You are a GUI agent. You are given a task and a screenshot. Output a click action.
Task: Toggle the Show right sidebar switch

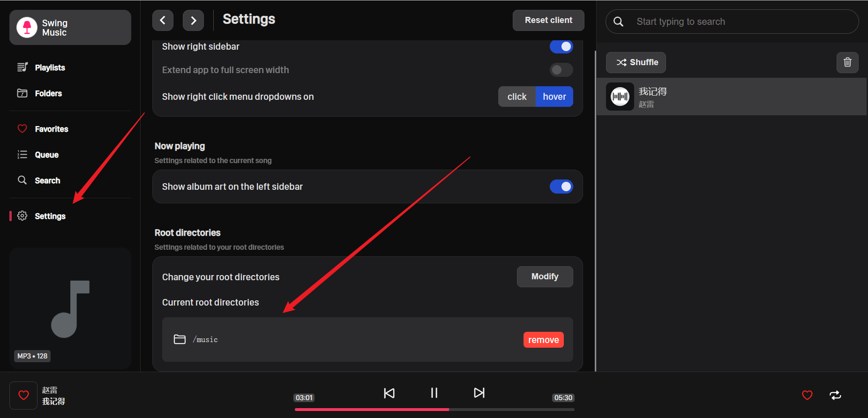coord(561,46)
